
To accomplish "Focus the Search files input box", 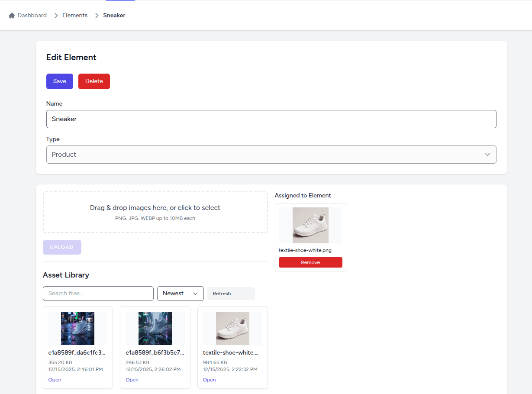I will (x=98, y=293).
